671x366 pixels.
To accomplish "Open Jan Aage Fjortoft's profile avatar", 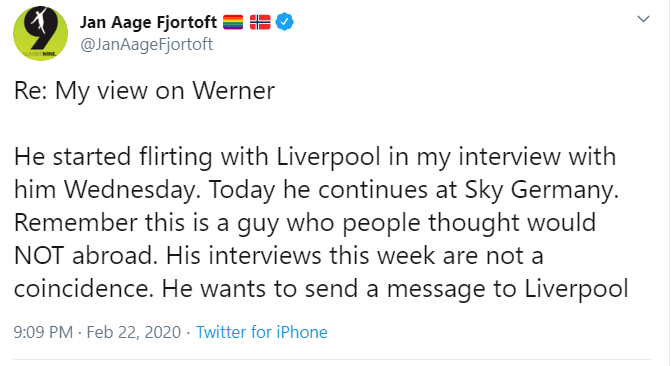I will 41,33.
